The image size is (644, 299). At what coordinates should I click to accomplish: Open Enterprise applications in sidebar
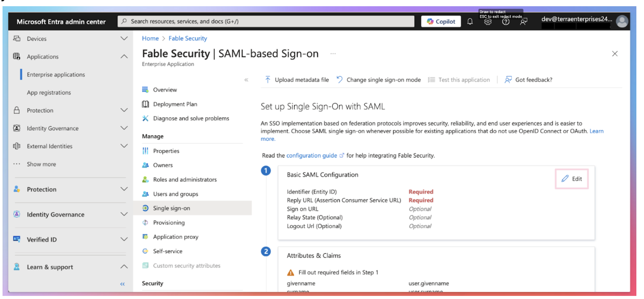click(x=56, y=75)
